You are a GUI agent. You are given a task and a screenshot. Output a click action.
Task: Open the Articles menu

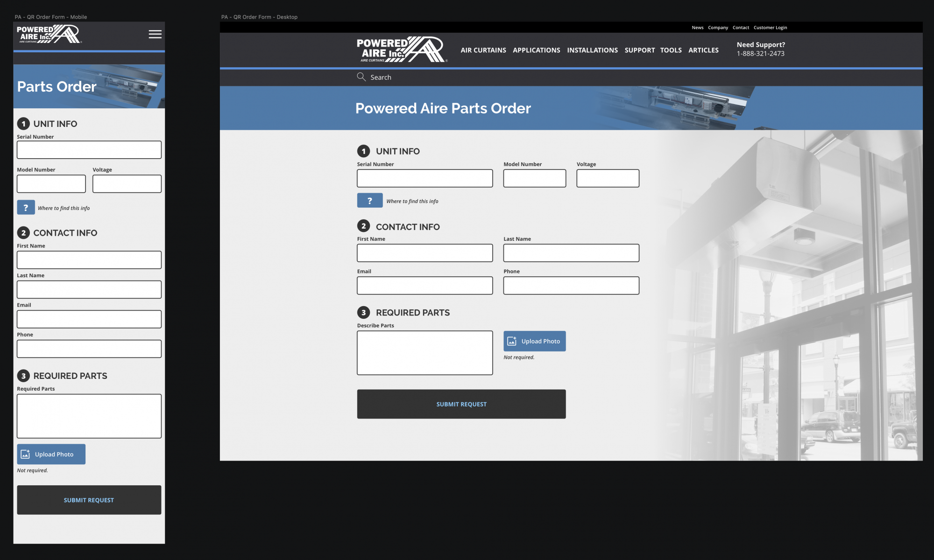704,50
